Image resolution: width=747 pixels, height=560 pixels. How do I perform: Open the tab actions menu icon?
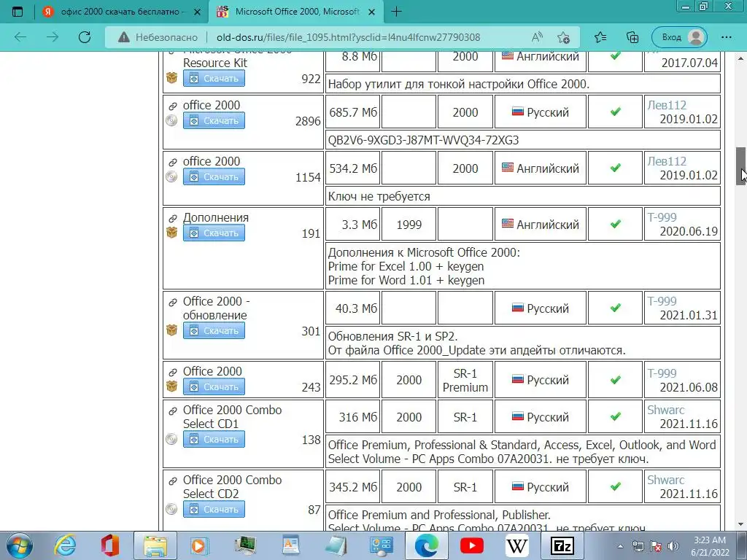[18, 12]
